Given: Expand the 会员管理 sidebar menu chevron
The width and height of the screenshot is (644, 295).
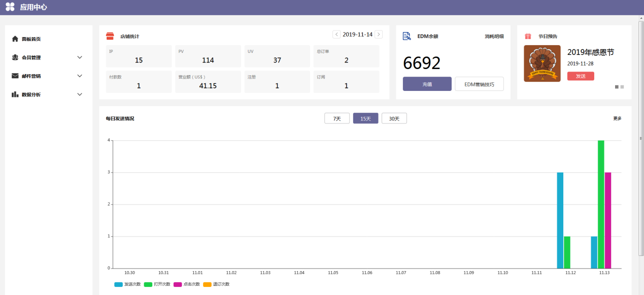Looking at the screenshot, I should [80, 57].
